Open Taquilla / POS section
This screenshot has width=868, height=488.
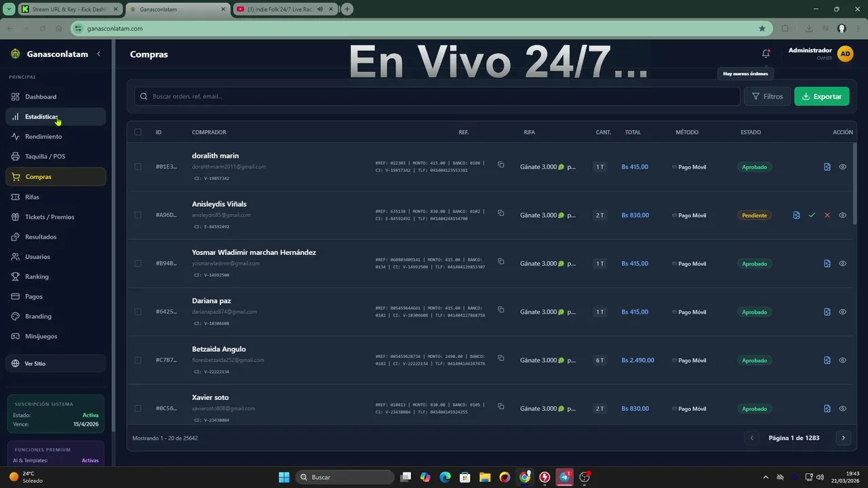(56, 157)
